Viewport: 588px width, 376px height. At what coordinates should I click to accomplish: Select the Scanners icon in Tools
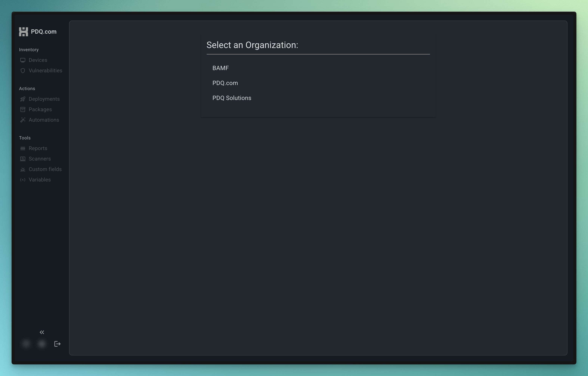click(x=23, y=159)
